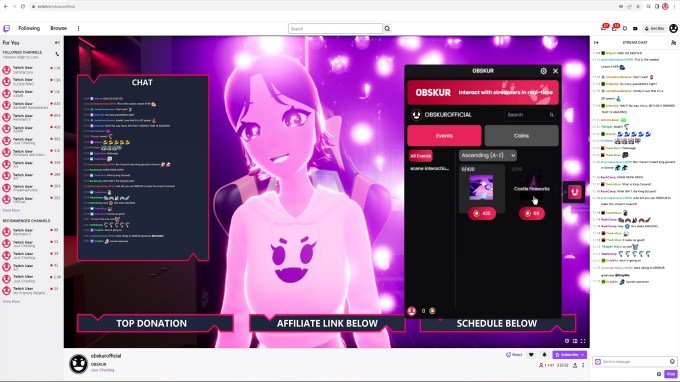Open the whispers icon in top bar
680x382 pixels.
click(x=625, y=29)
